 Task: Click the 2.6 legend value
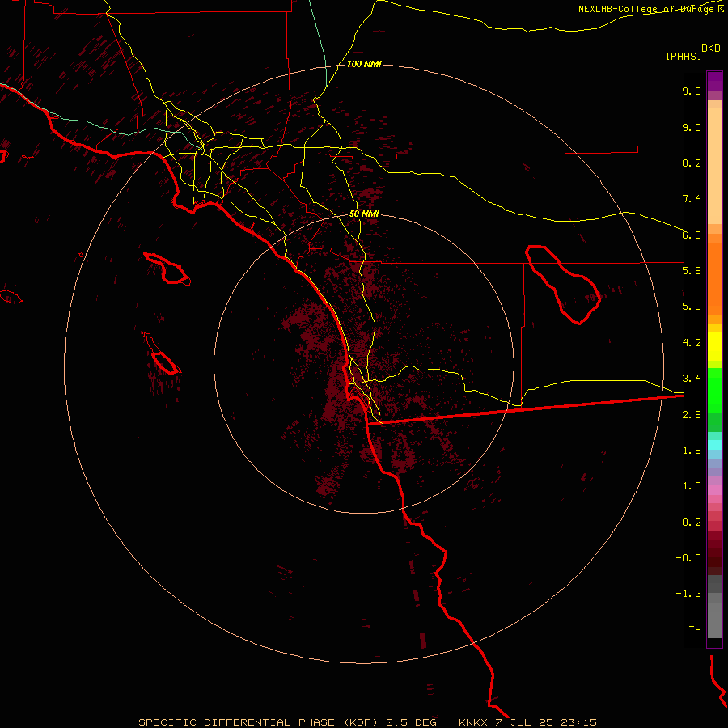(x=692, y=415)
